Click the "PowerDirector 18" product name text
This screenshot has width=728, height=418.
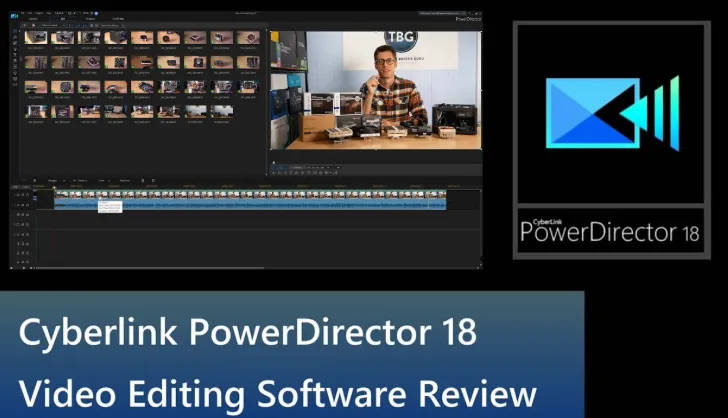pos(609,232)
